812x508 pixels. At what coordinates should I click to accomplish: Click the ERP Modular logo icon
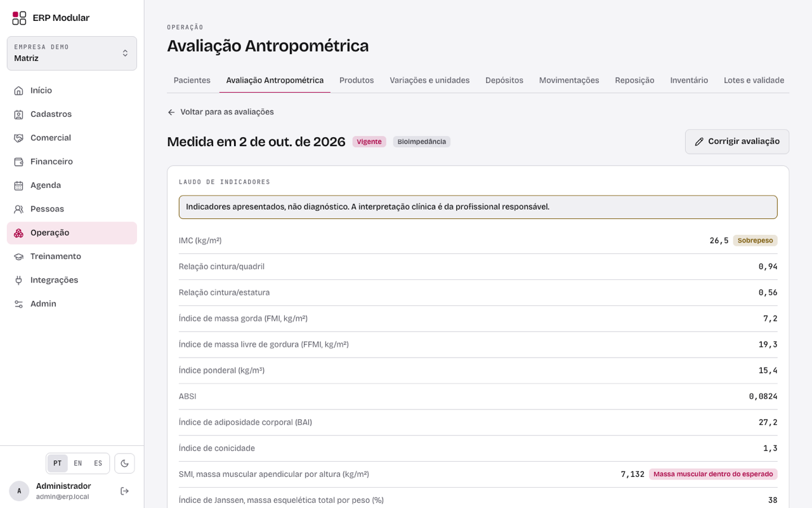tap(19, 18)
